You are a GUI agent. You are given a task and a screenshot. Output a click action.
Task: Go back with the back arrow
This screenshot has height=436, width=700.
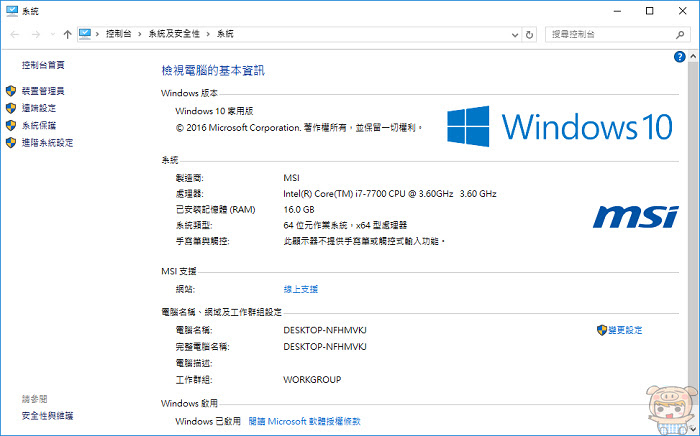[15, 34]
